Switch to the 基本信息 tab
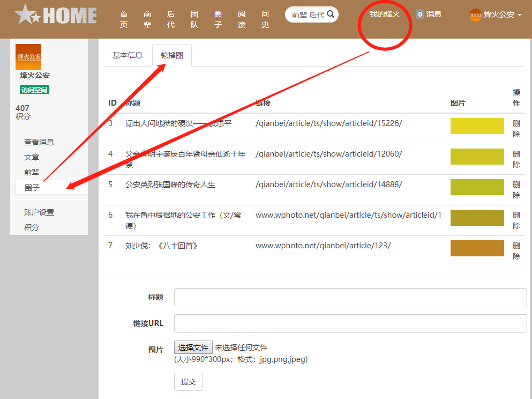This screenshot has height=399, width=532. tap(128, 55)
